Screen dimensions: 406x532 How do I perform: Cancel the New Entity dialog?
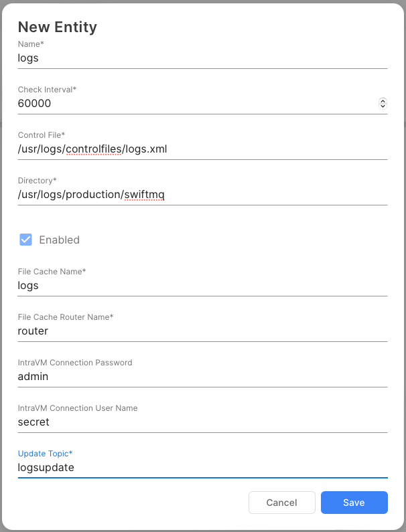(x=281, y=503)
